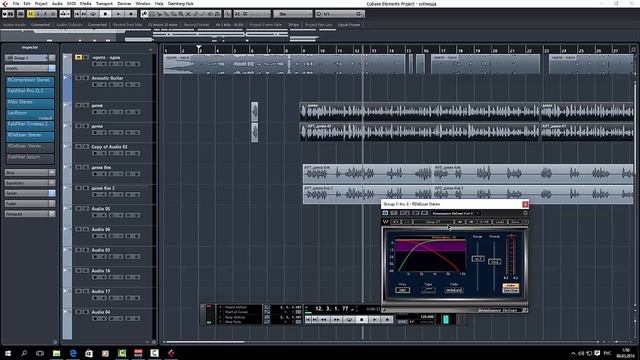Deactivate all mute states with yellow M
This screenshot has height=360, width=640.
(31, 14)
